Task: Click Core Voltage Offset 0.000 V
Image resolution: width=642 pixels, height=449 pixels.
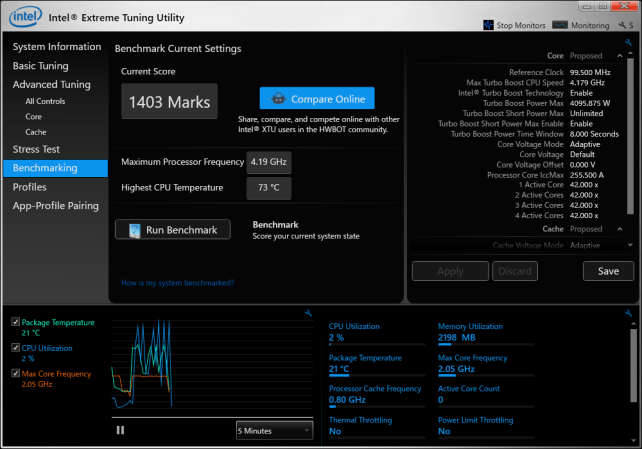Action: point(583,165)
